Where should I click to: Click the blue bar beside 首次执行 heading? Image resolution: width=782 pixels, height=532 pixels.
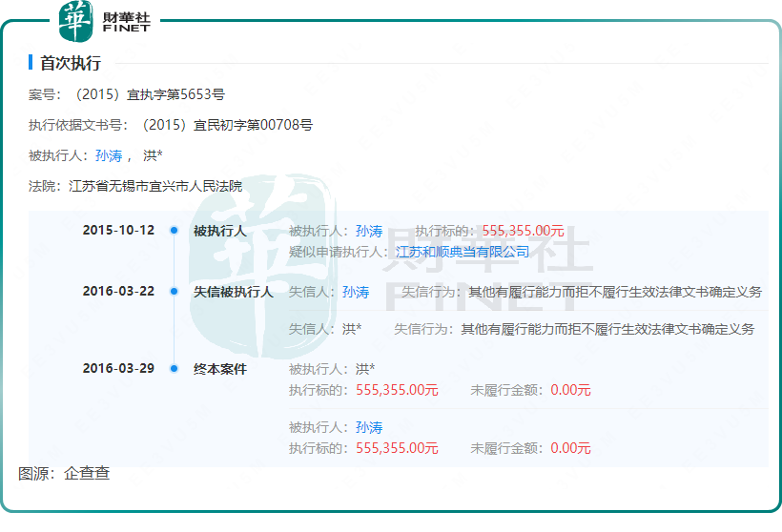tap(31, 63)
